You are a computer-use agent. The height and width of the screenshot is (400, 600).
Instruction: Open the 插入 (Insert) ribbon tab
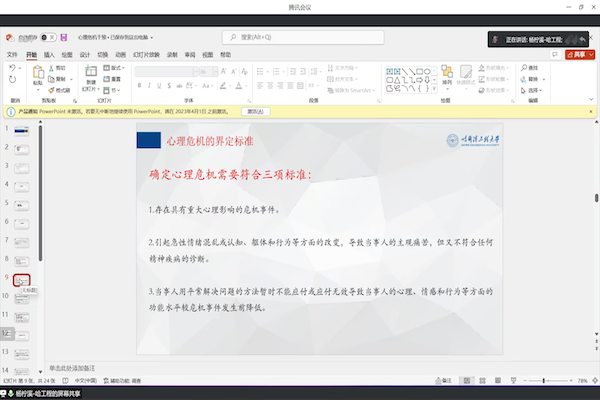coord(49,54)
